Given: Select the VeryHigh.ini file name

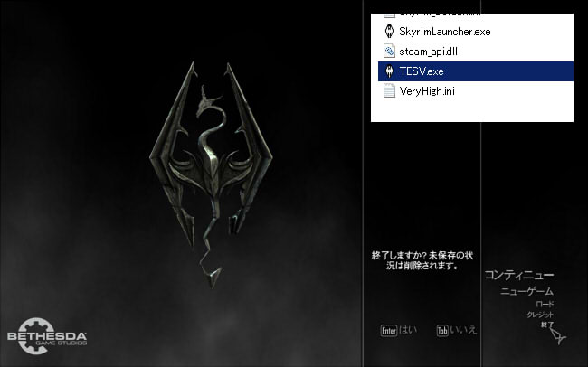Looking at the screenshot, I should pyautogui.click(x=427, y=91).
